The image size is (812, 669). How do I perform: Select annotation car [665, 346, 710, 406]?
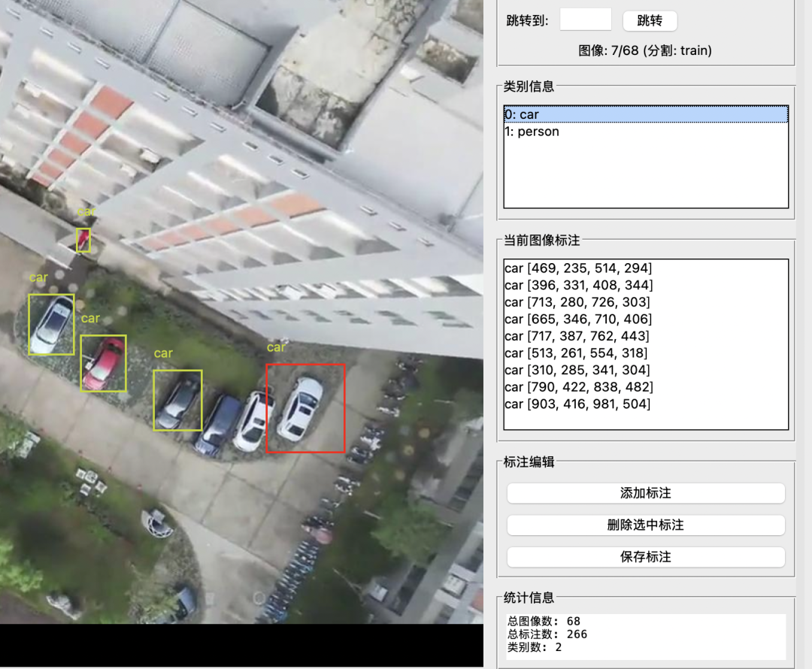point(577,319)
